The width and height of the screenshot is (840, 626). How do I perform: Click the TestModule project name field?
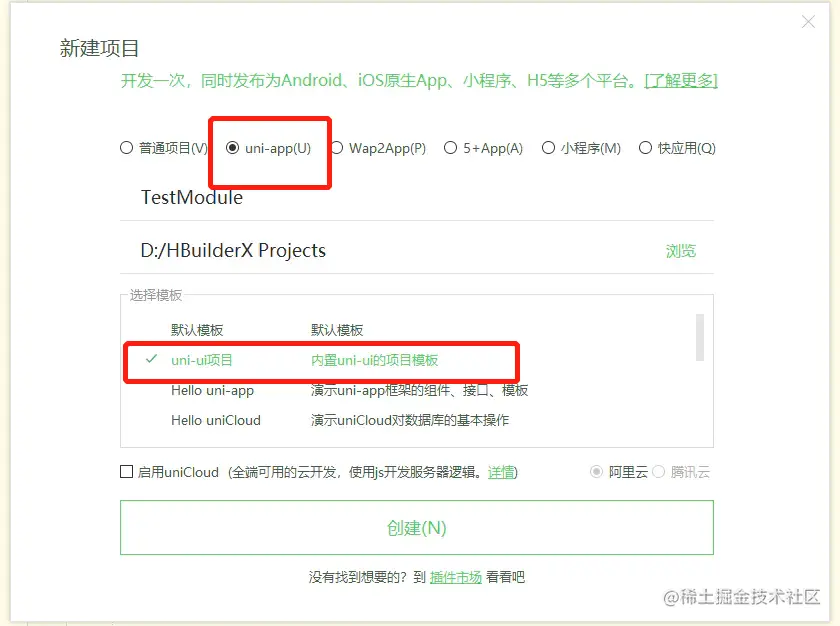[x=417, y=198]
